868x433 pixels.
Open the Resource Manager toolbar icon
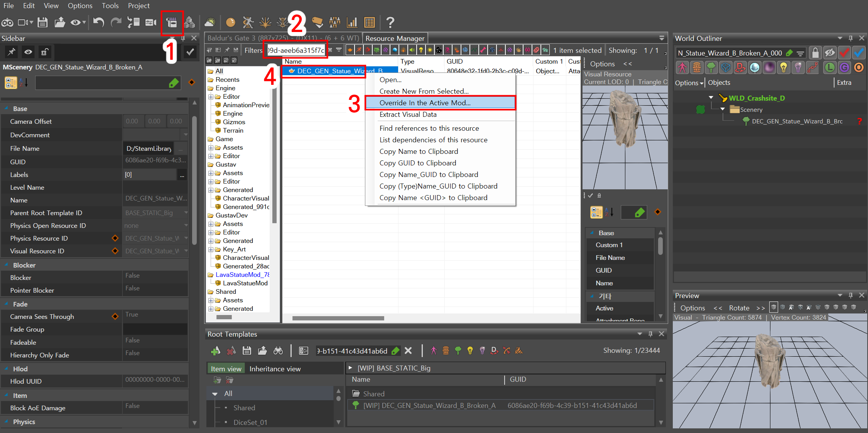coord(172,23)
